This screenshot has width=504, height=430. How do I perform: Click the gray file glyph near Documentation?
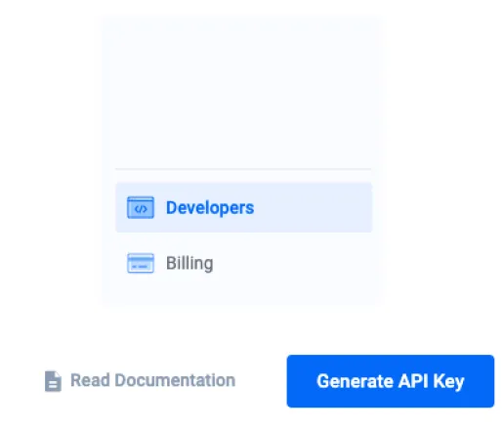[53, 381]
